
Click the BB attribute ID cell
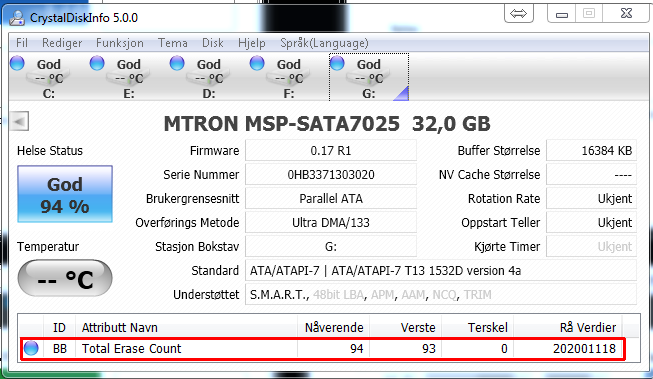point(60,349)
